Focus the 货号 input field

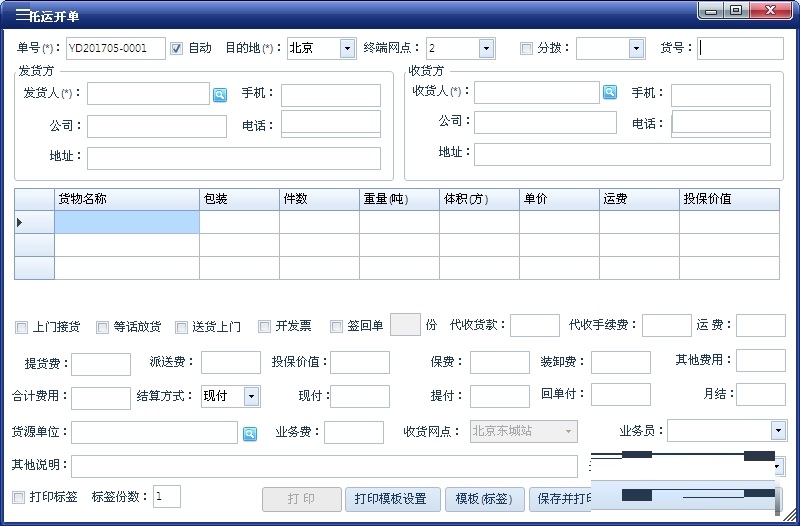(x=740, y=48)
